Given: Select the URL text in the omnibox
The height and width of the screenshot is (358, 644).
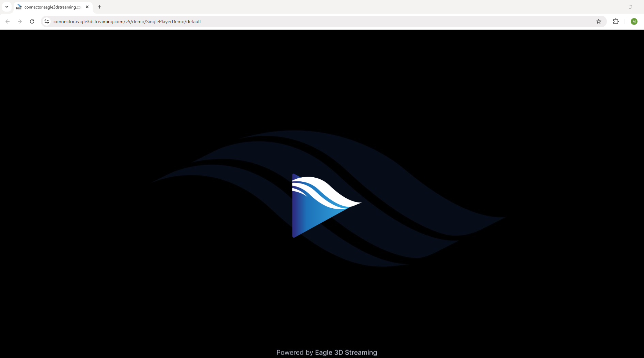Looking at the screenshot, I should [x=127, y=21].
